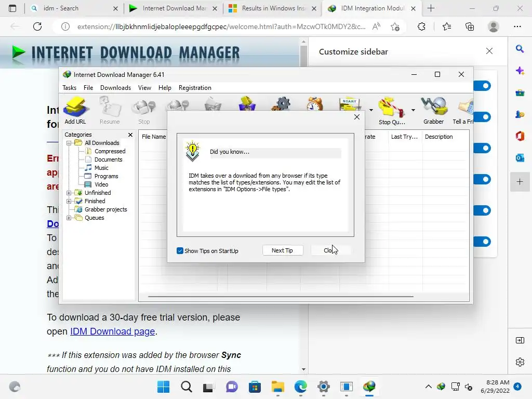Open the Edge sidebar Search icon
The image size is (532, 399).
[520, 49]
